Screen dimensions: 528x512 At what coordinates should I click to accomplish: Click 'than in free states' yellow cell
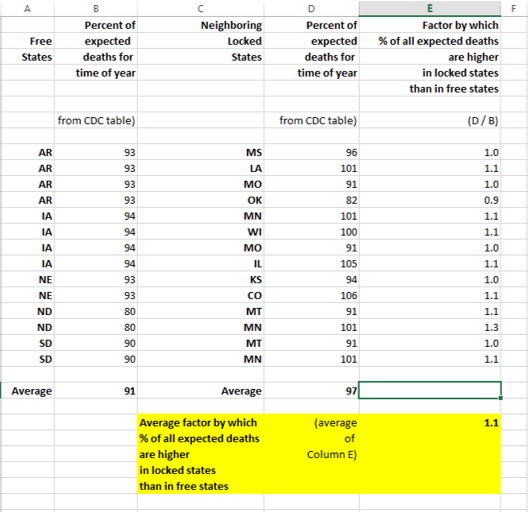pyautogui.click(x=201, y=486)
